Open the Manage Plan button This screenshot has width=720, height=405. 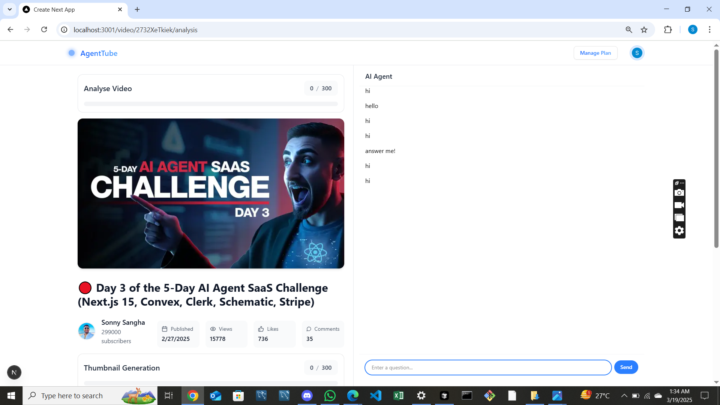click(x=595, y=53)
